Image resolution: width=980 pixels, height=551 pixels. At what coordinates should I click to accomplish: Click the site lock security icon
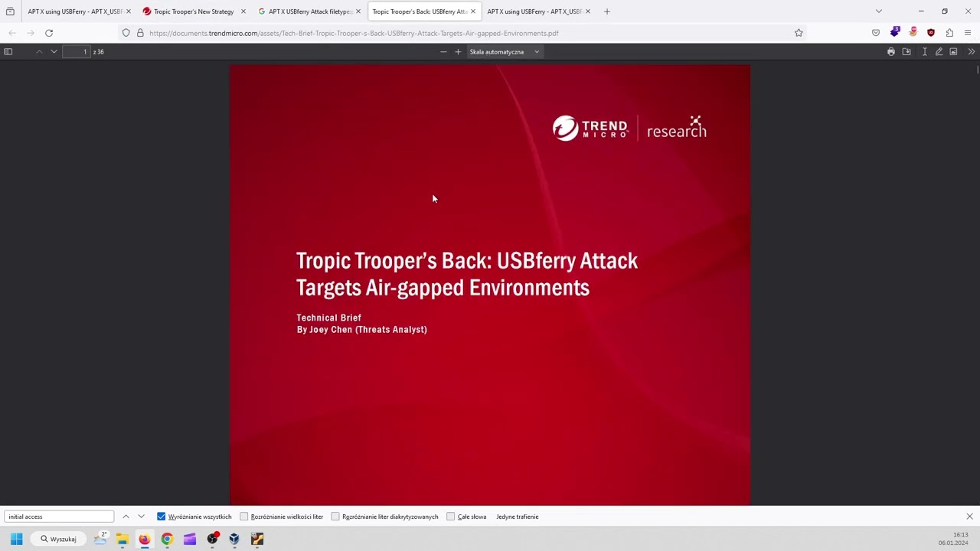[x=140, y=33]
